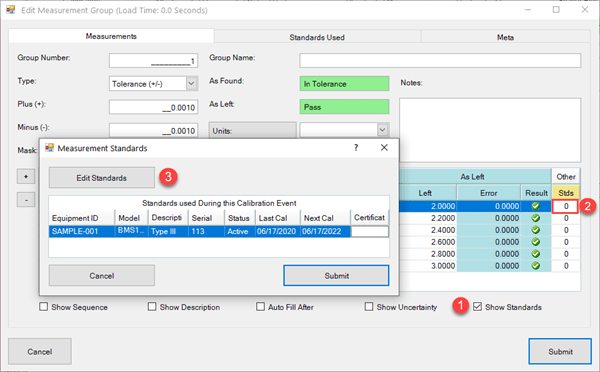Click the Next Cal column header
The image size is (600, 372).
point(325,218)
